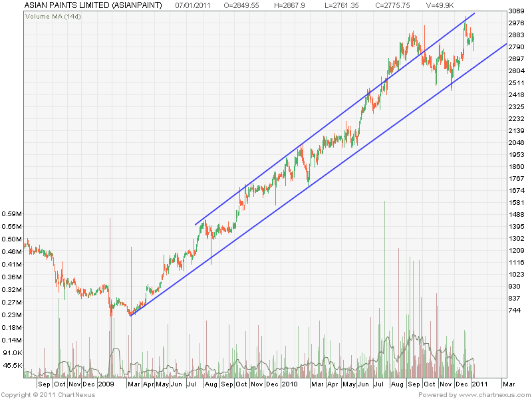This screenshot has height=399, width=532.
Task: Click the 2883 price axis label
Action: [516, 35]
